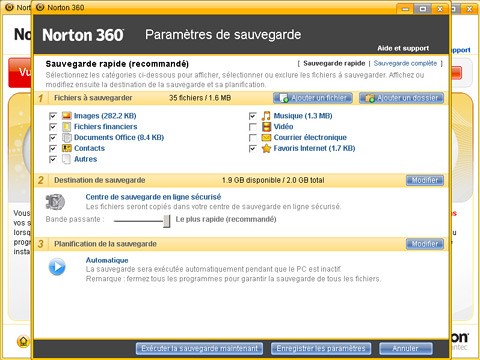The width and height of the screenshot is (480, 360).
Task: Open Aide et support
Action: [403, 48]
